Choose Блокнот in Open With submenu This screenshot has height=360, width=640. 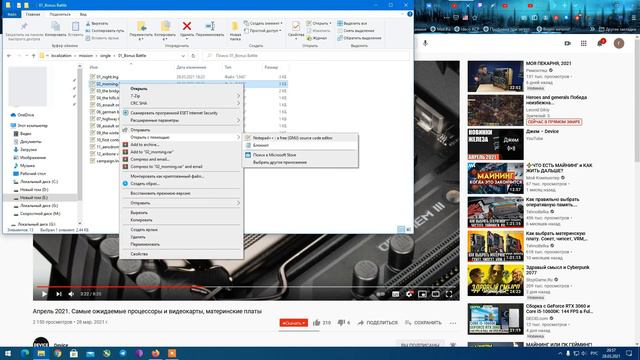(301, 145)
